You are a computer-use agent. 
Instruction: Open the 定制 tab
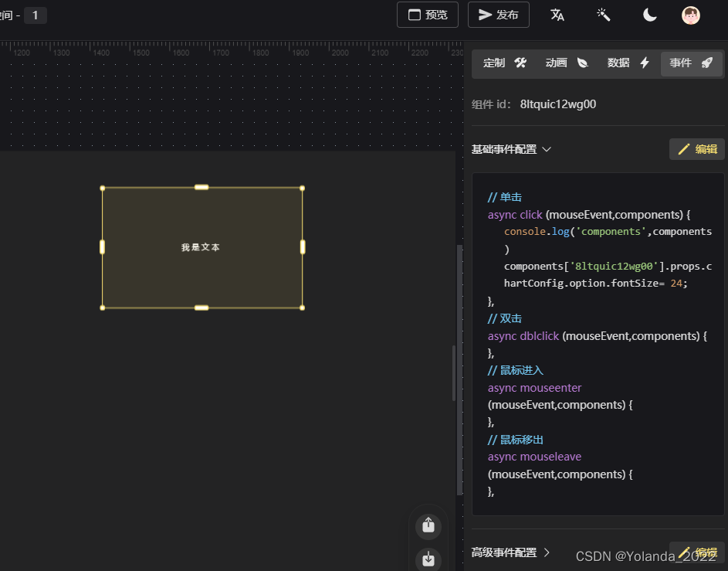[493, 63]
